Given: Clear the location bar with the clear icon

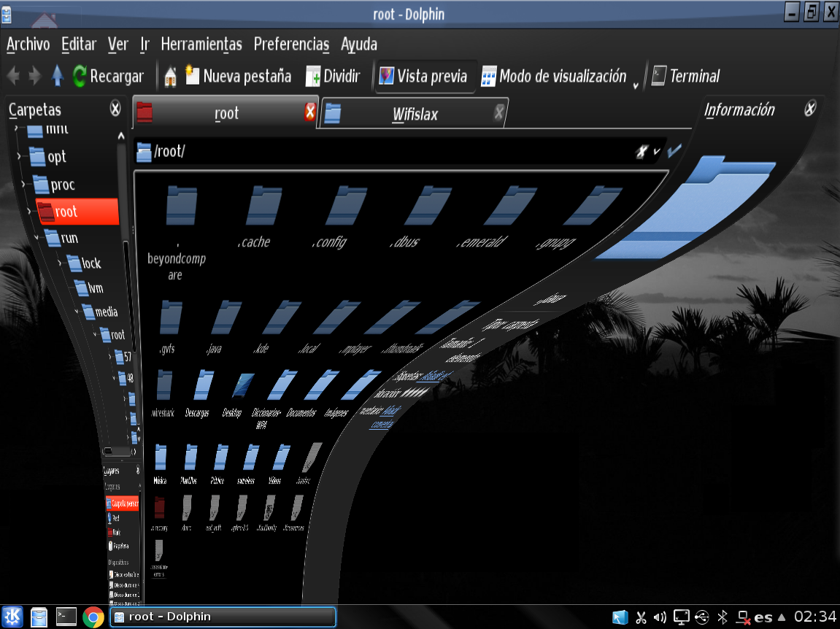Looking at the screenshot, I should coord(641,152).
